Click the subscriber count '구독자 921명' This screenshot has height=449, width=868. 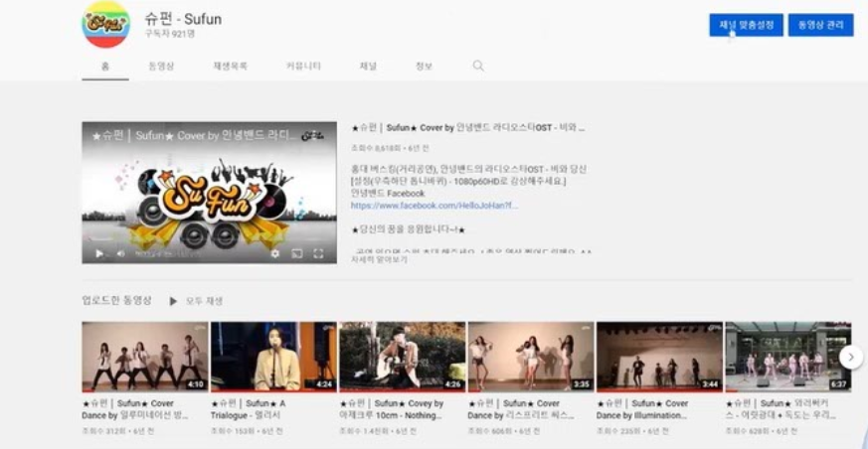point(170,35)
